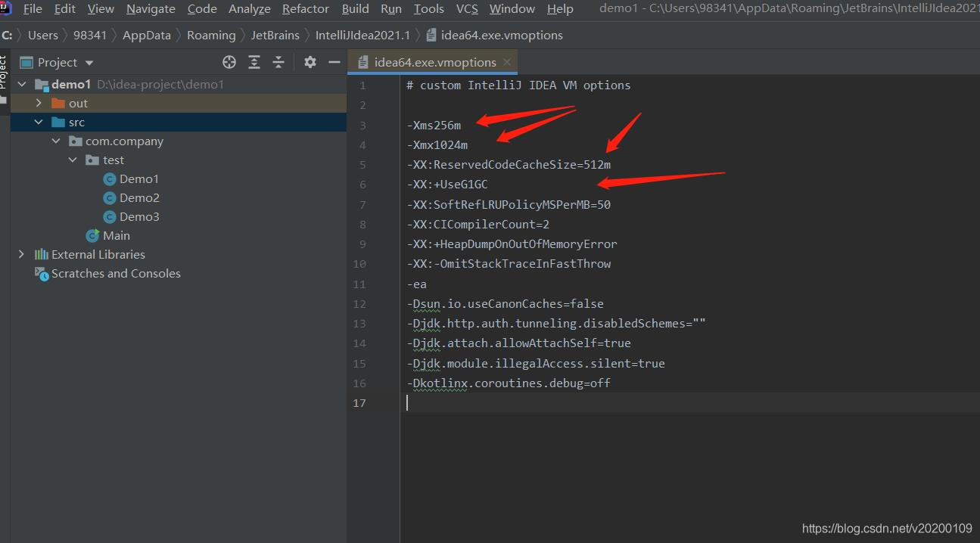The height and width of the screenshot is (543, 980).
Task: Expand the out folder
Action: (39, 104)
